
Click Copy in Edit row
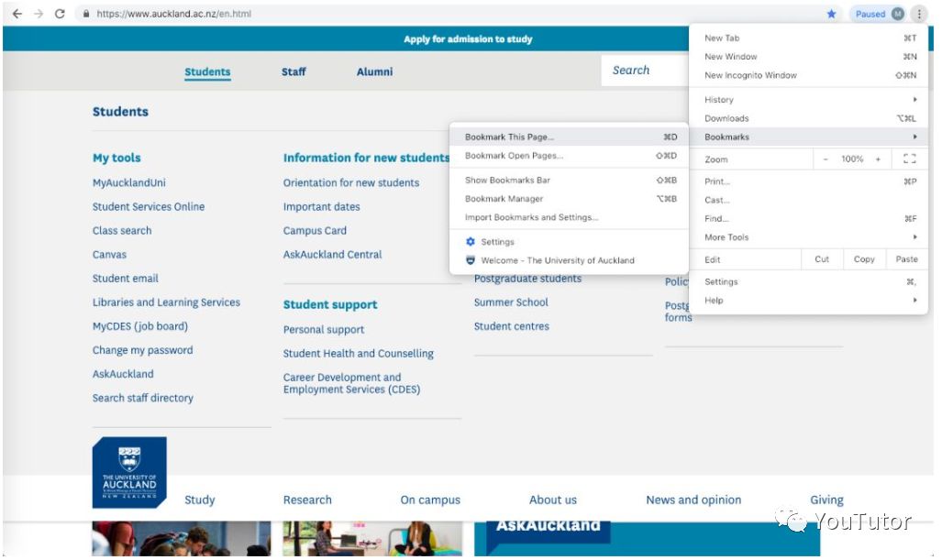tap(864, 259)
